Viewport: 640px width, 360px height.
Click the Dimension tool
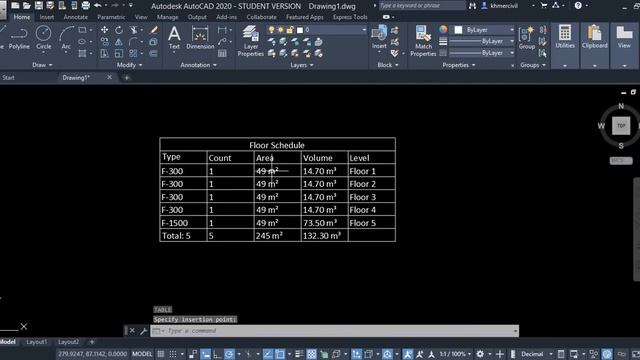200,38
